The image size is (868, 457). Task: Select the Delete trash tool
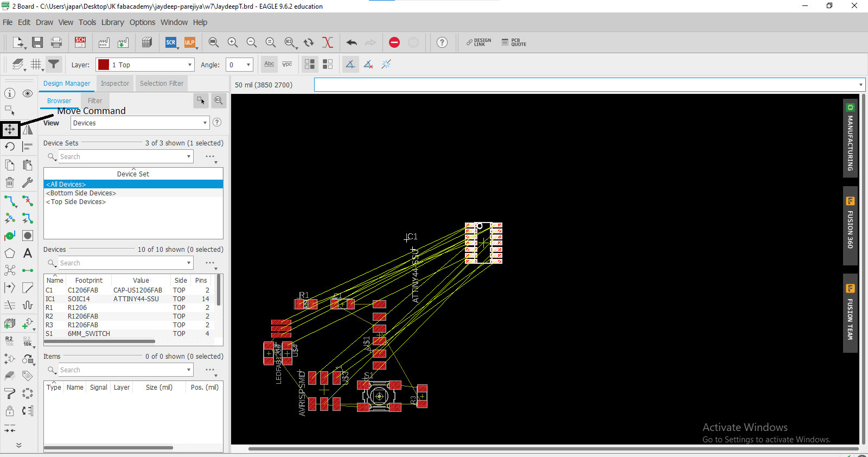(x=10, y=182)
